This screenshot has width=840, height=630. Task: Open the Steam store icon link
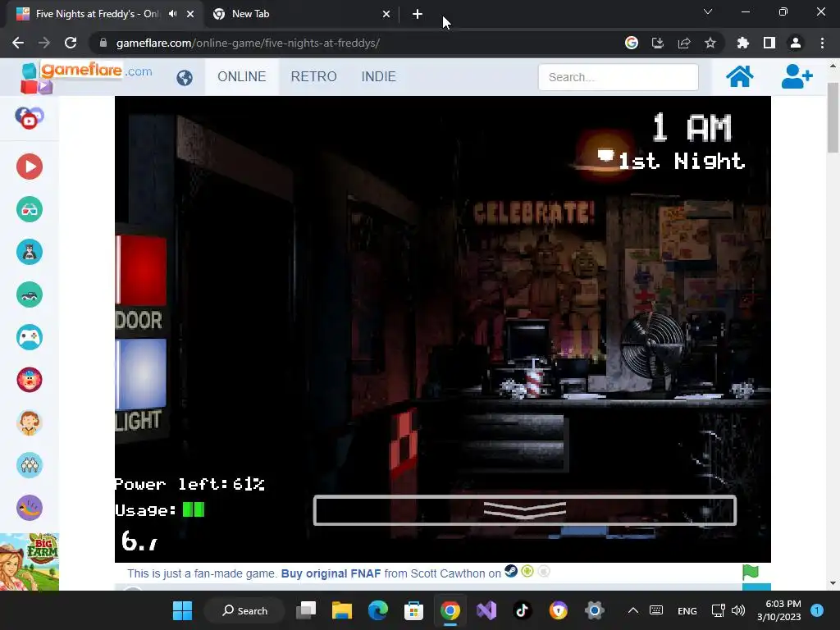point(511,572)
